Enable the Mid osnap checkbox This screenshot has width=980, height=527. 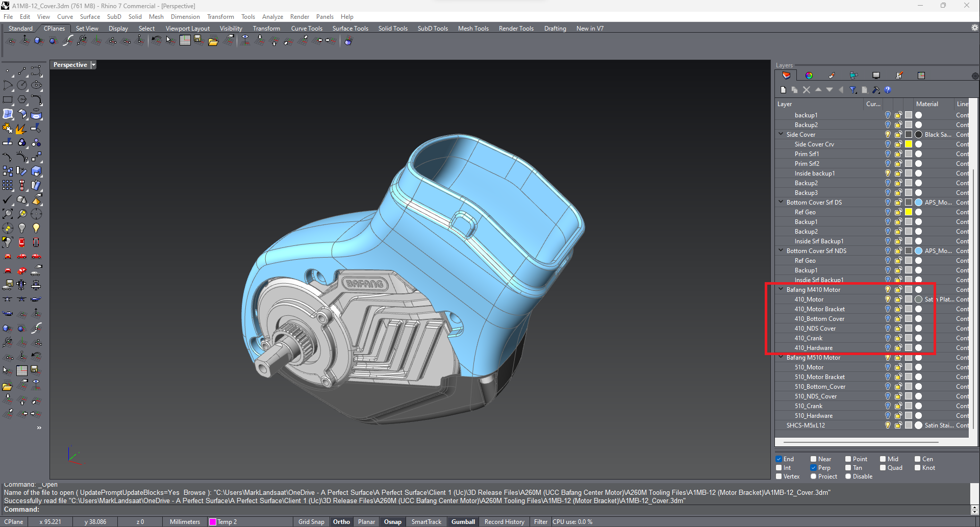[x=883, y=459]
